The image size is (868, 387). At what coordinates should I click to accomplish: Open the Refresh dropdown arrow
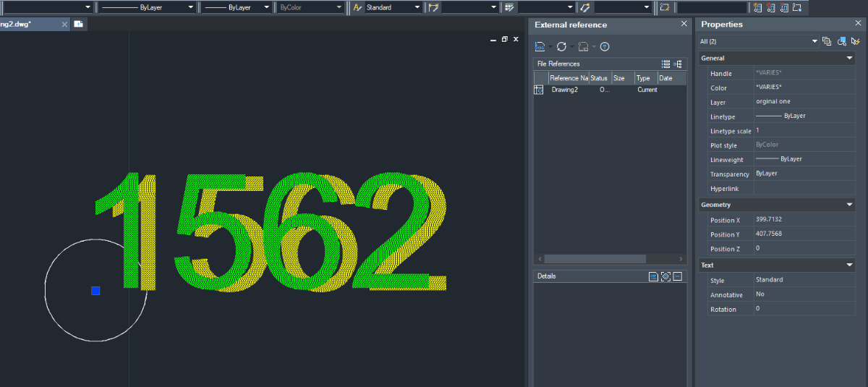click(571, 46)
